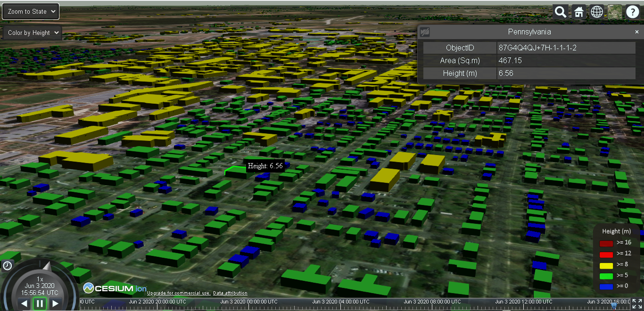The width and height of the screenshot is (644, 311).
Task: Click the Area value 467.15
Action: pyautogui.click(x=510, y=61)
